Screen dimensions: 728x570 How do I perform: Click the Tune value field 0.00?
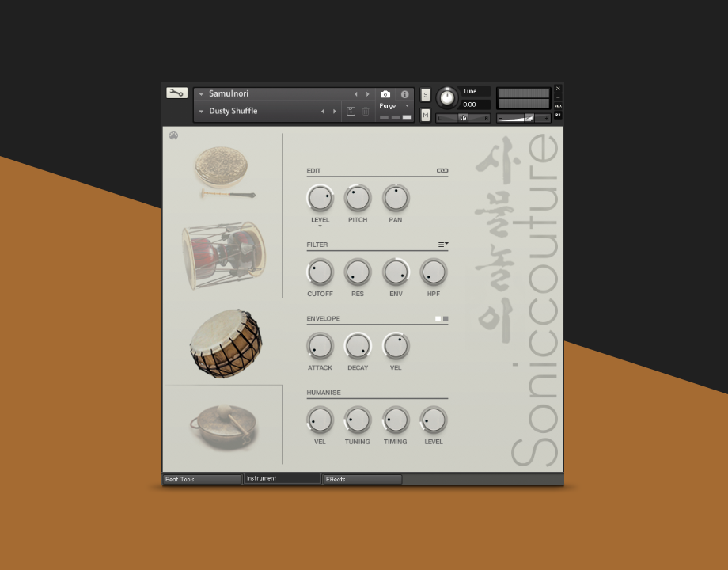coord(475,104)
